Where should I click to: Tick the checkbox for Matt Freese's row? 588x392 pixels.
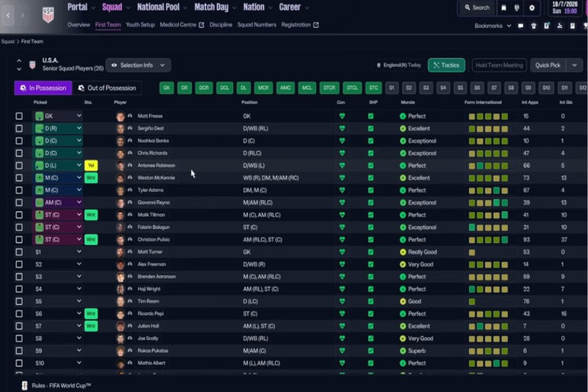[x=19, y=116]
